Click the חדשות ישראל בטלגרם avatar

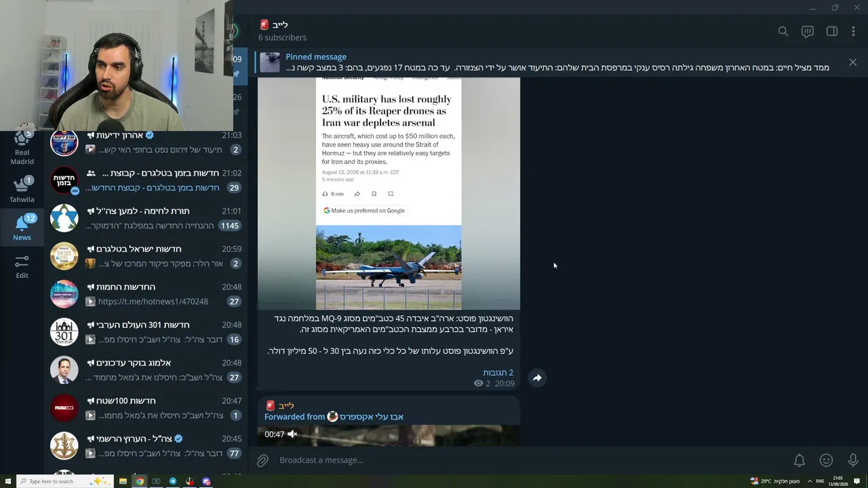64,256
